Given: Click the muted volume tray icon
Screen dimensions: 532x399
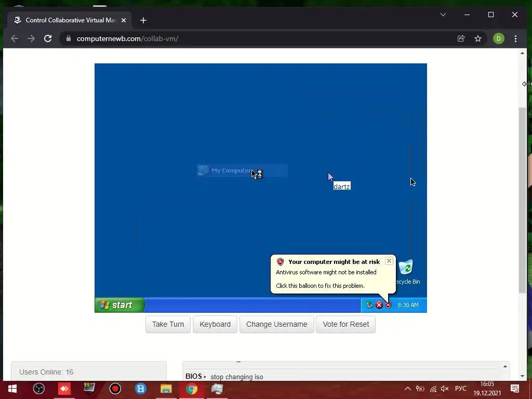Looking at the screenshot, I should [445, 389].
